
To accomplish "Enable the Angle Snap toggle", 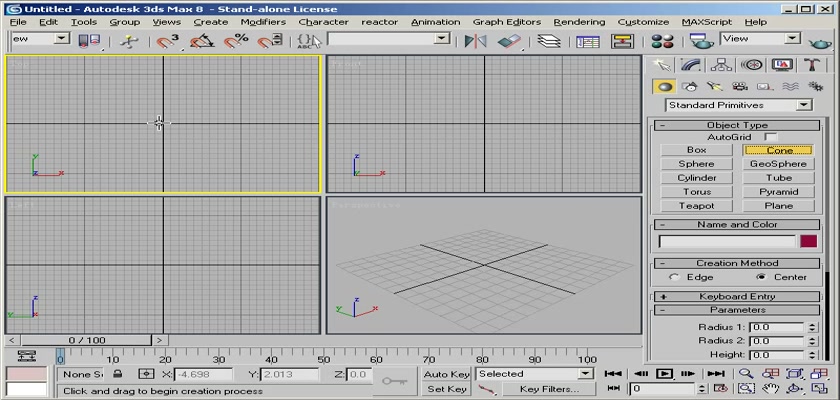I will click(202, 41).
